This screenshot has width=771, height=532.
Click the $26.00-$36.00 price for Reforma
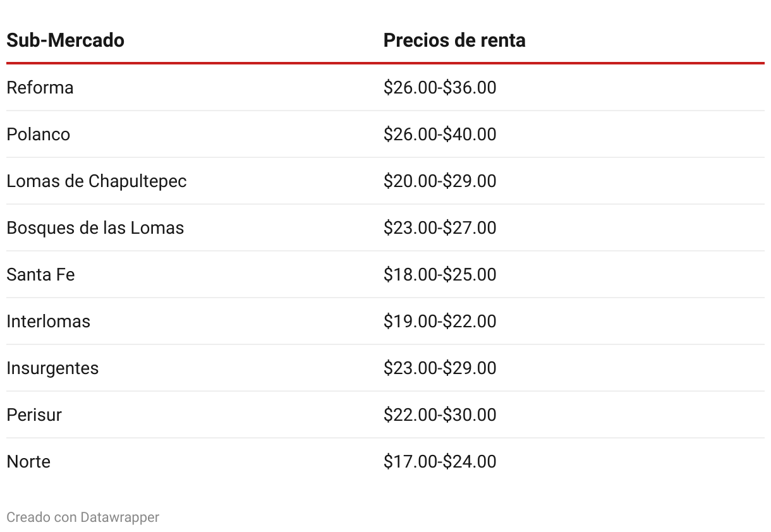click(x=440, y=87)
